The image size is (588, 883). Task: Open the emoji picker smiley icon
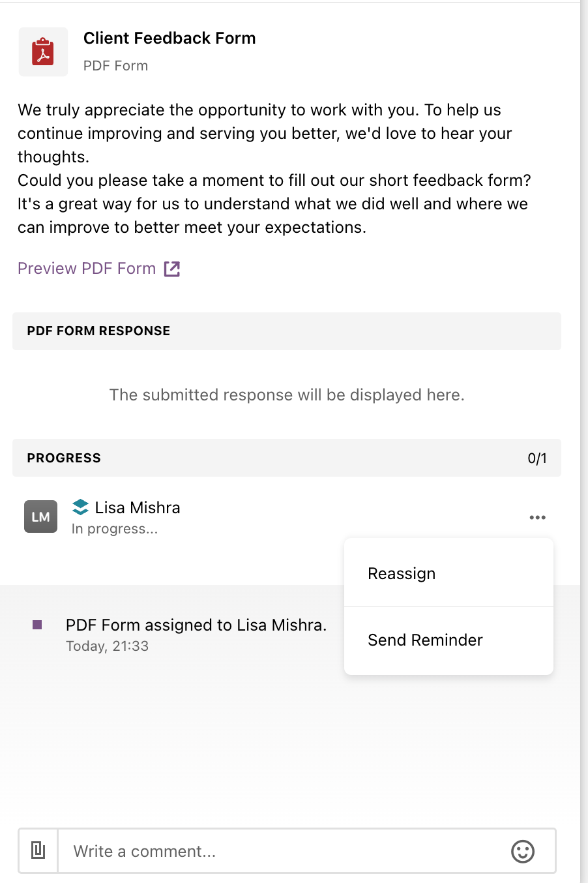tap(523, 851)
